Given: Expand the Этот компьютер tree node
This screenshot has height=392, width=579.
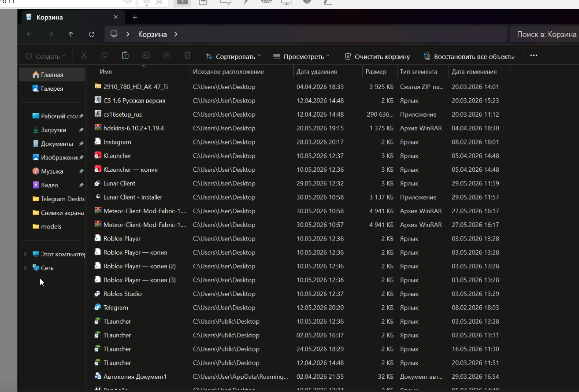Looking at the screenshot, I should point(25,254).
